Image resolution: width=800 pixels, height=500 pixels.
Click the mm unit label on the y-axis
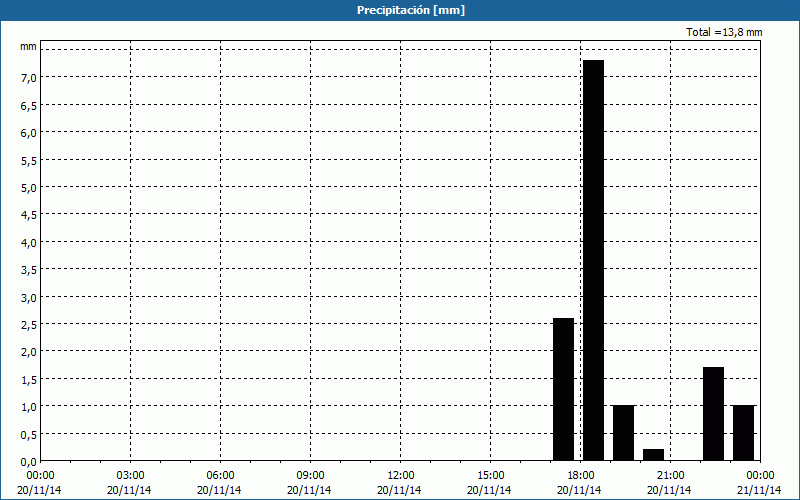29,47
